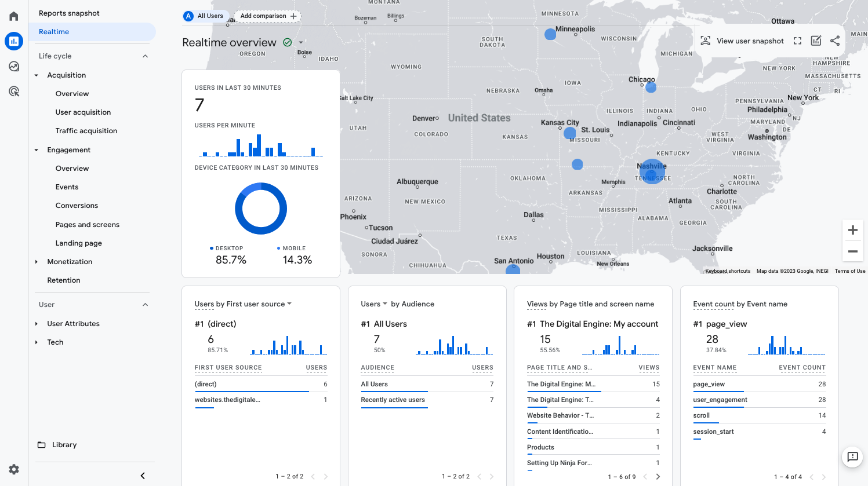Click the Nashville bubble on the map
This screenshot has height=486, width=868.
652,171
